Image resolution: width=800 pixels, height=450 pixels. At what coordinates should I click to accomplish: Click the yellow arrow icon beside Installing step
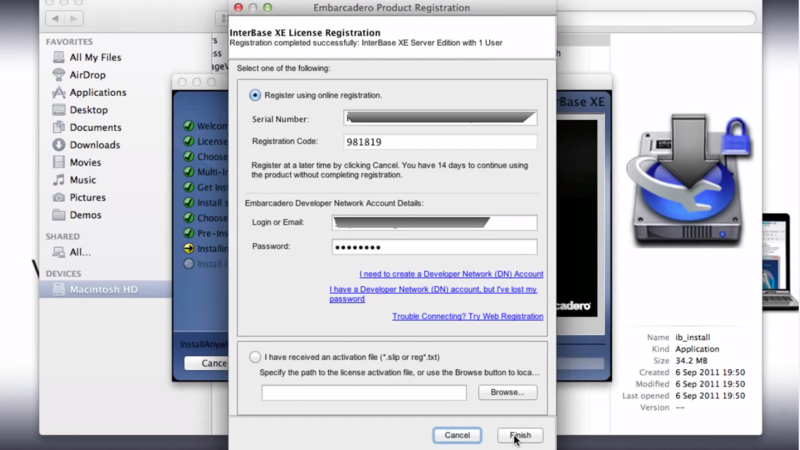click(x=189, y=248)
